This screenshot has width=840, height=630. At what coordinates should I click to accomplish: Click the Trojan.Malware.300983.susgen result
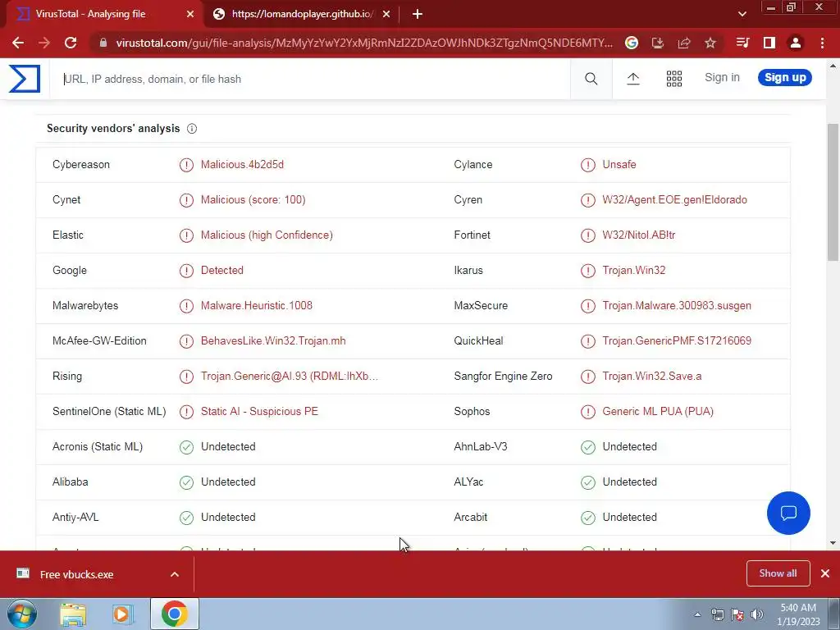(x=677, y=305)
